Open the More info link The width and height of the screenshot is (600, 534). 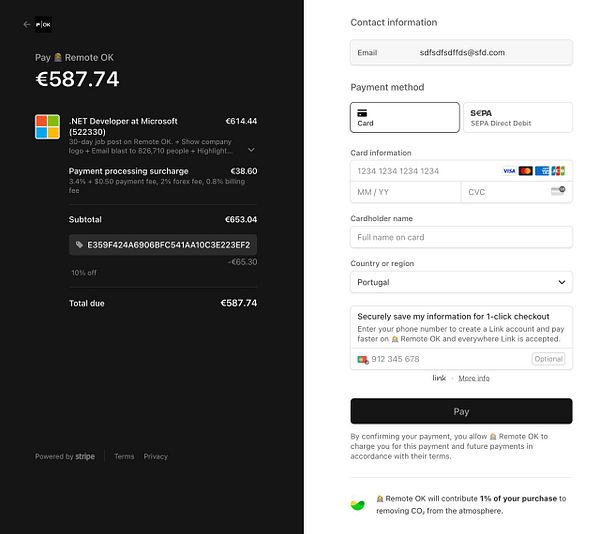[x=474, y=378]
